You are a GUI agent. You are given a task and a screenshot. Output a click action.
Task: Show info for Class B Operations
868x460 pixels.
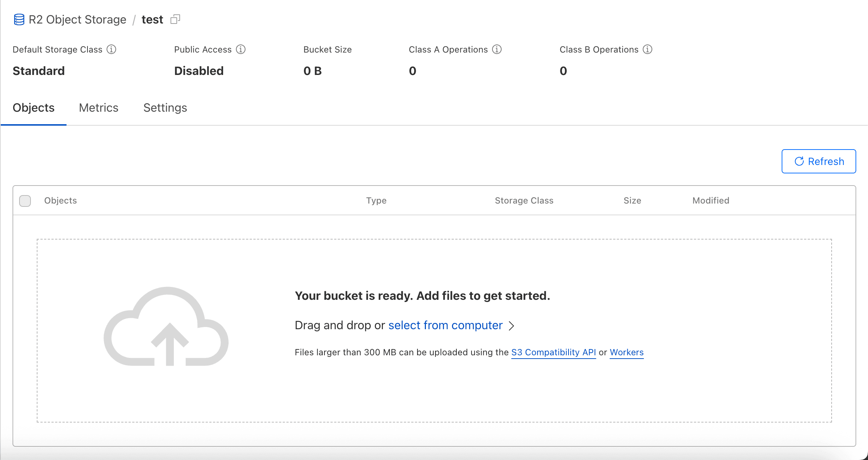coord(648,49)
